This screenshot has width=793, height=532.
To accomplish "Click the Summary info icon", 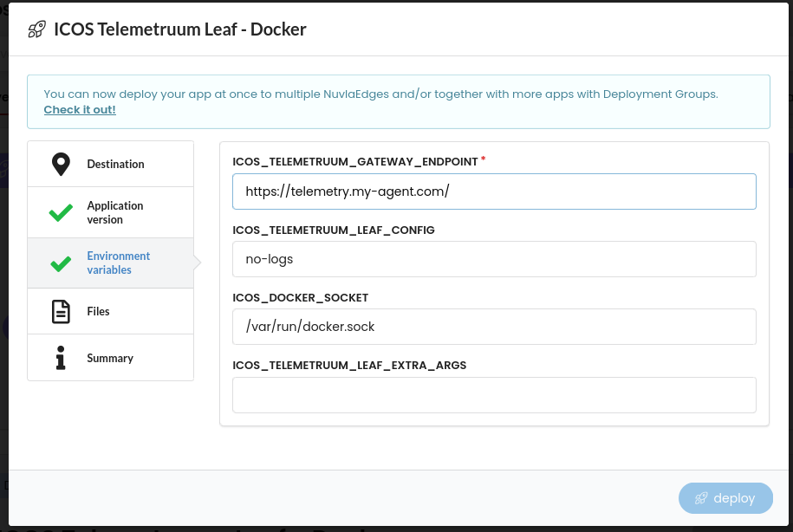I will [x=61, y=358].
